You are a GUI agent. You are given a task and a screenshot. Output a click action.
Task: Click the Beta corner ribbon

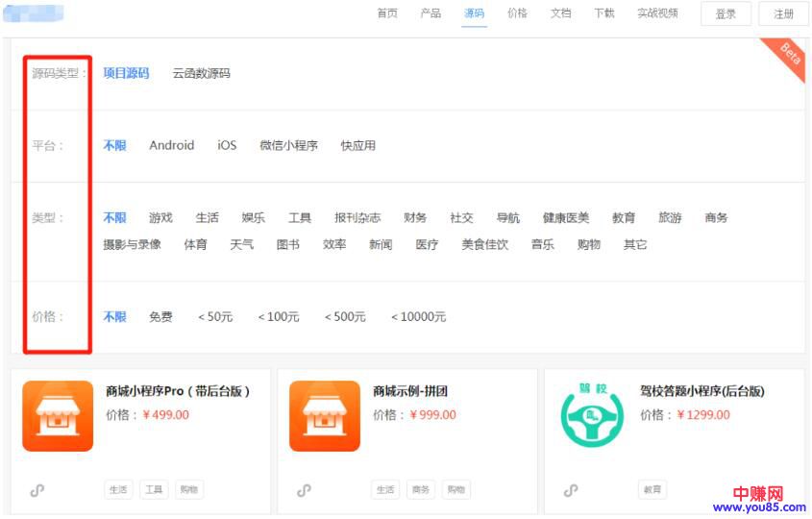pos(787,55)
